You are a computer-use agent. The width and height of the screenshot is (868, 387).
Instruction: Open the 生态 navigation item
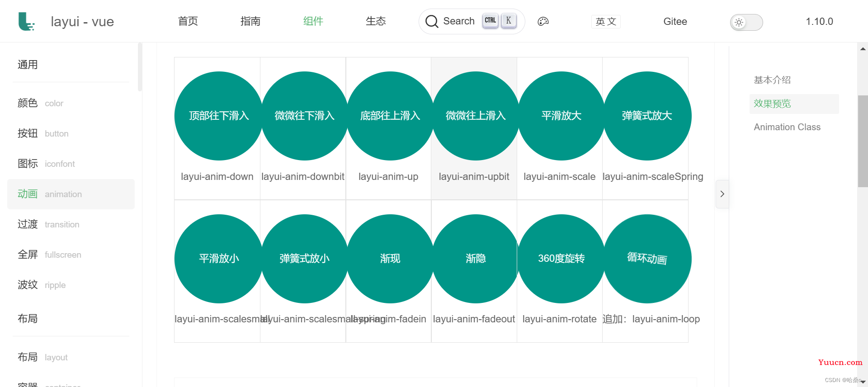click(x=376, y=21)
